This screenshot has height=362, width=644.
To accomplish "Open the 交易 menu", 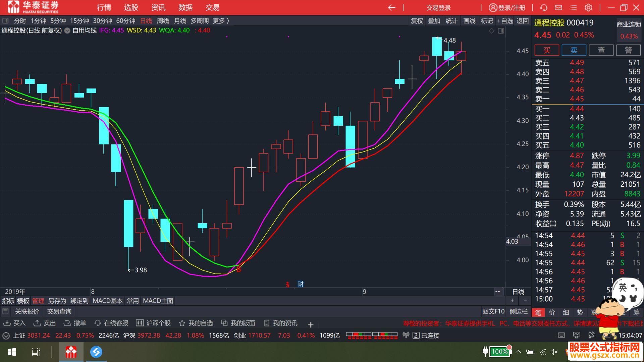I will (x=213, y=7).
